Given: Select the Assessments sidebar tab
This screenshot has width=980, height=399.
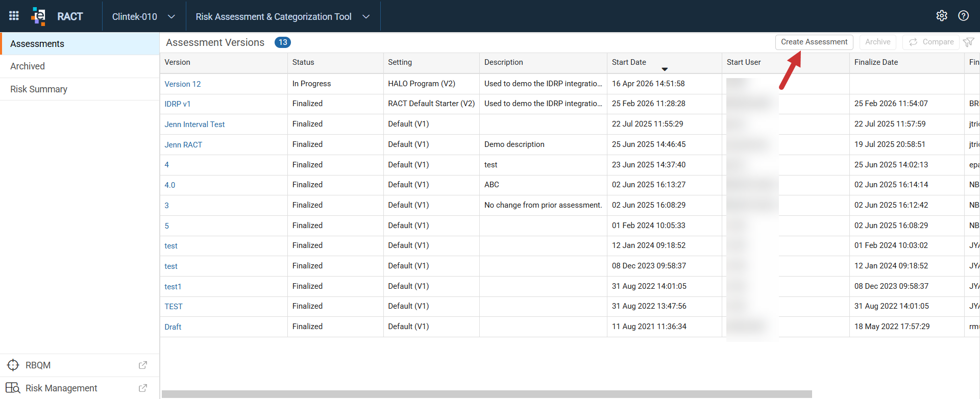Looking at the screenshot, I should 80,44.
